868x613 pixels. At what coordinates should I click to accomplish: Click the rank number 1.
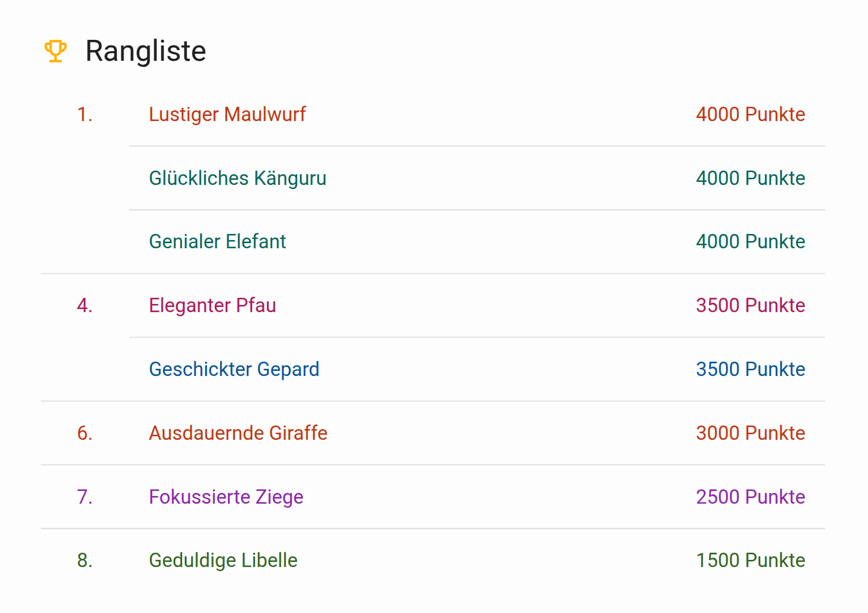coord(85,114)
